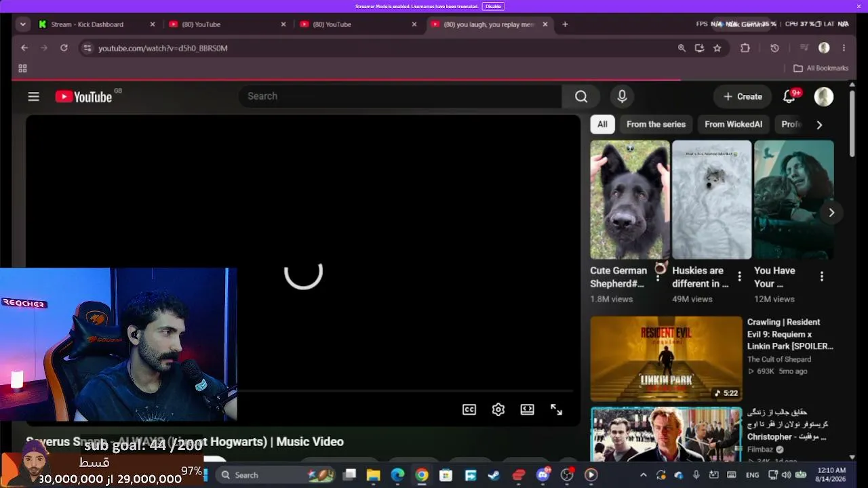The image size is (868, 488).
Task: Switch to the second (80) YouTube tab
Action: (358, 24)
